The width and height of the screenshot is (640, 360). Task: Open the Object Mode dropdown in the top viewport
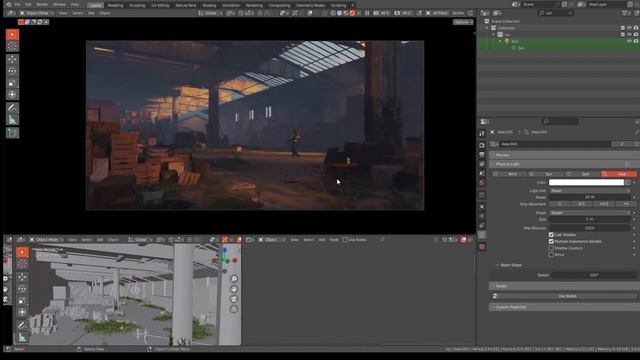tap(35, 13)
